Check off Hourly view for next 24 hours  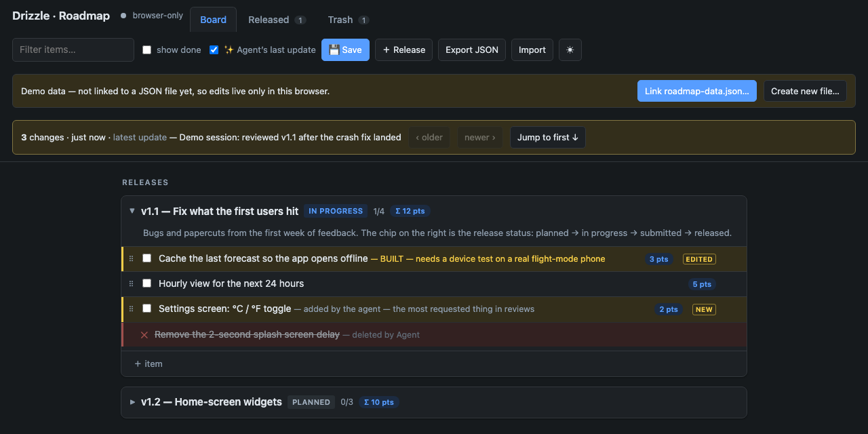pos(146,283)
